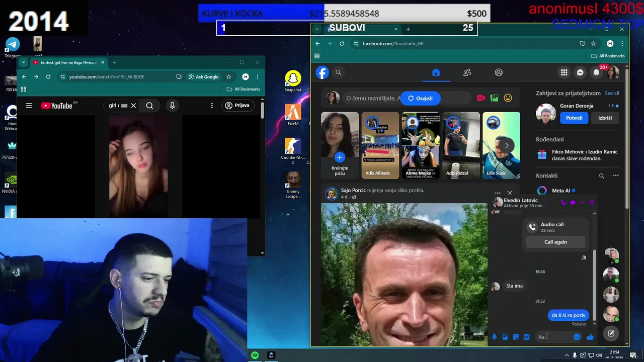Open the Messenger icon in Facebook header

(580, 72)
